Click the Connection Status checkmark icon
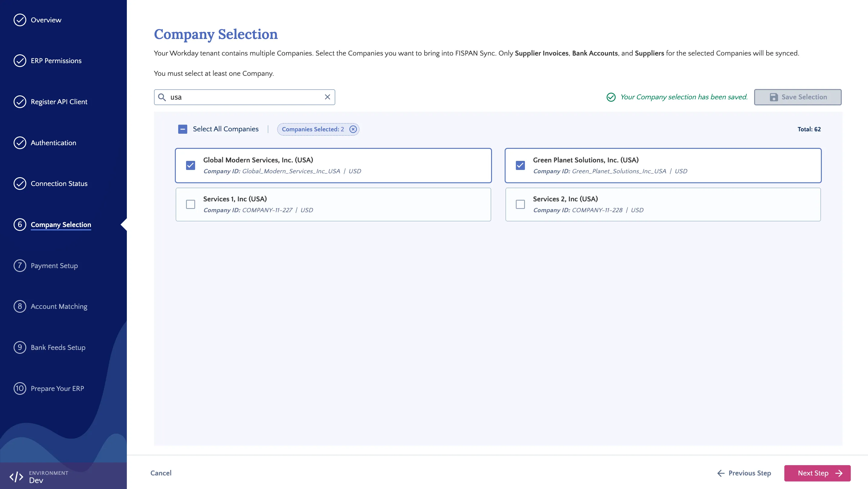This screenshot has height=489, width=868. point(20,184)
